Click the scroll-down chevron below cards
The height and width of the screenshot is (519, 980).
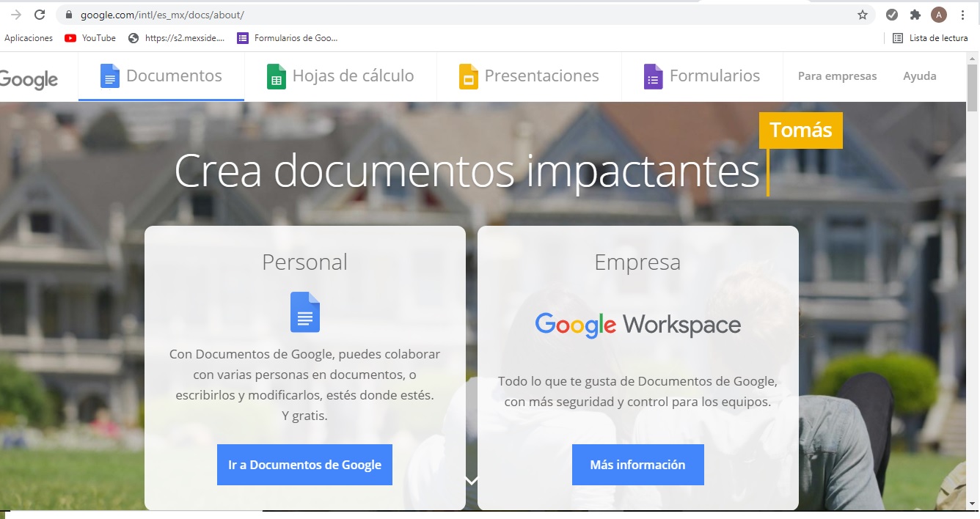472,481
